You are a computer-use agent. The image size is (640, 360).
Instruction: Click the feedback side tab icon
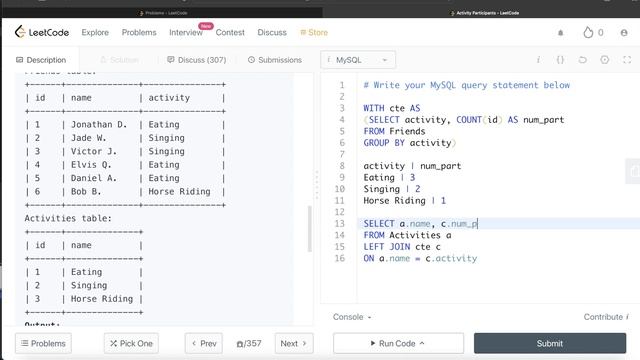click(x=633, y=171)
